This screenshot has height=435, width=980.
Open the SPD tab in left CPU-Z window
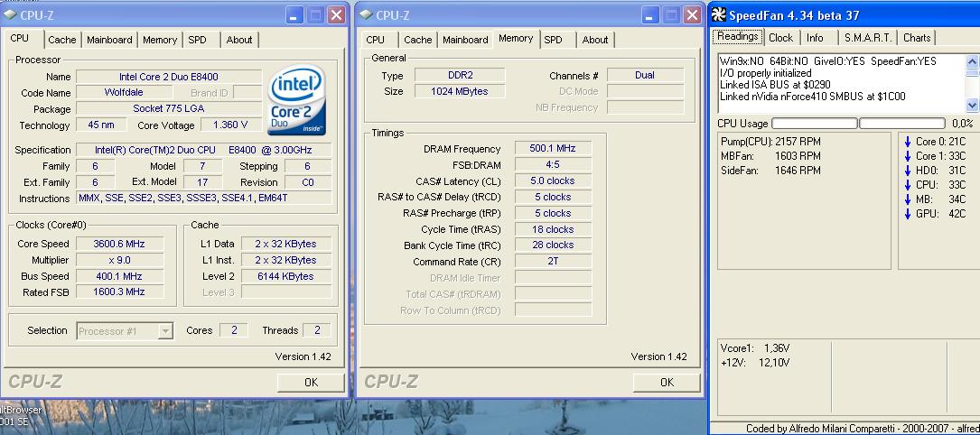197,40
